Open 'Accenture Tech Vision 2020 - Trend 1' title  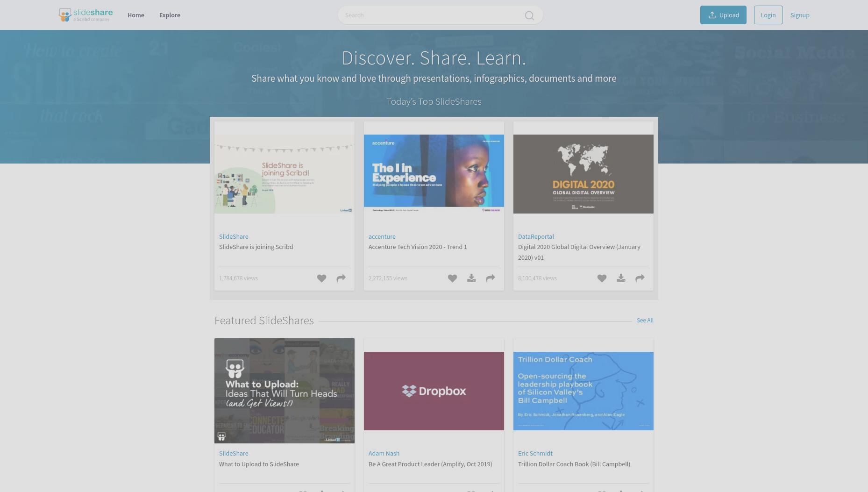click(418, 247)
